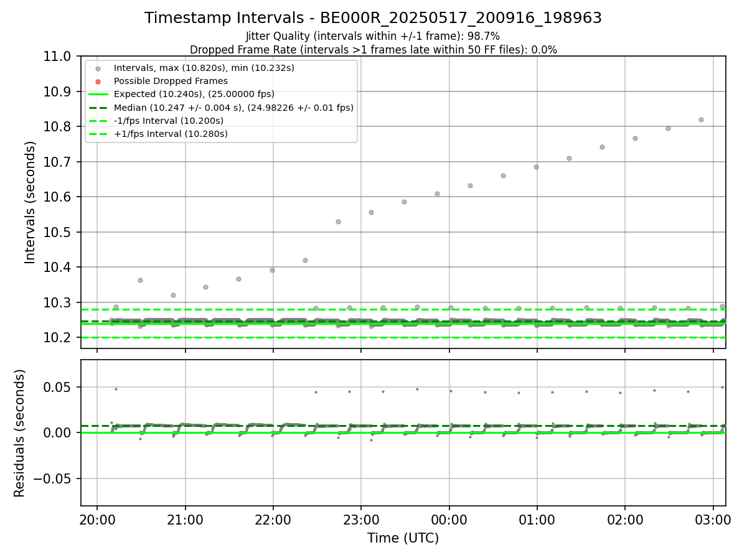The height and width of the screenshot is (560, 747).
Task: Click legend text '-1/fps Interval (10.200s)'
Action: pyautogui.click(x=169, y=121)
